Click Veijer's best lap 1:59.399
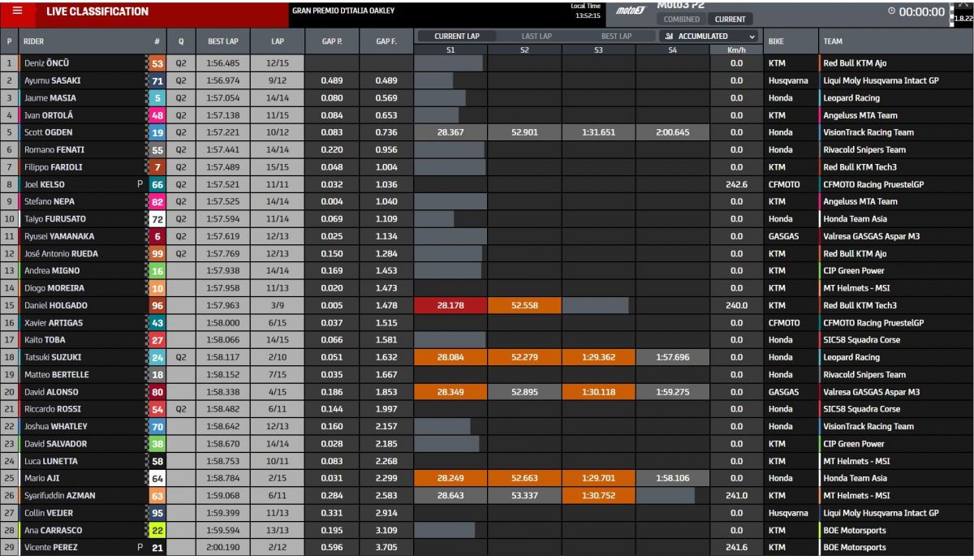Image resolution: width=974 pixels, height=560 pixels. pos(222,513)
